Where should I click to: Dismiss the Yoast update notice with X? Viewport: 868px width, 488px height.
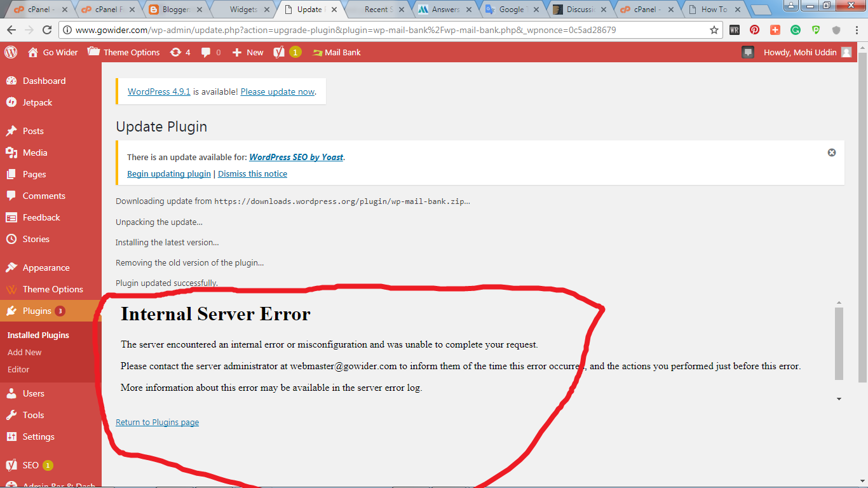[832, 152]
